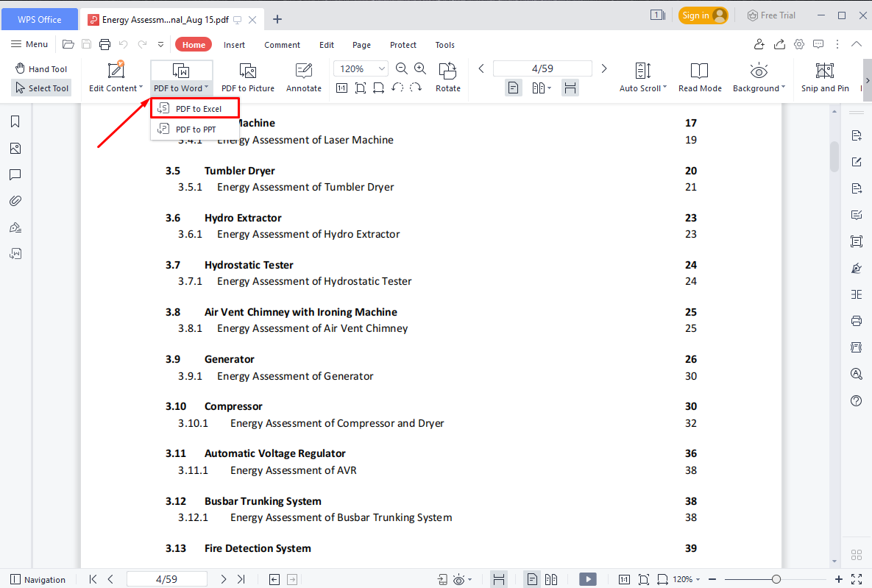Image resolution: width=872 pixels, height=588 pixels.
Task: Launch the Rotate pages tool
Action: coord(447,77)
